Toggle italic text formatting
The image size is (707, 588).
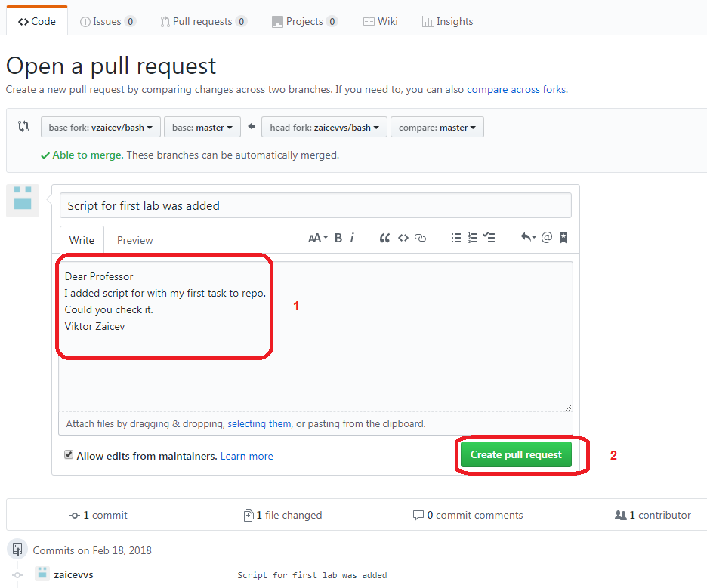(352, 238)
